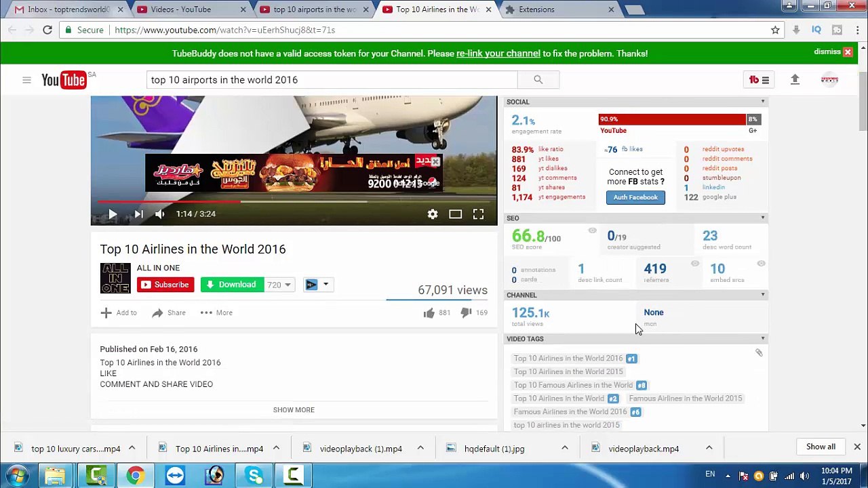The width and height of the screenshot is (868, 488).
Task: Enter fullscreen mode icon
Action: (x=478, y=214)
